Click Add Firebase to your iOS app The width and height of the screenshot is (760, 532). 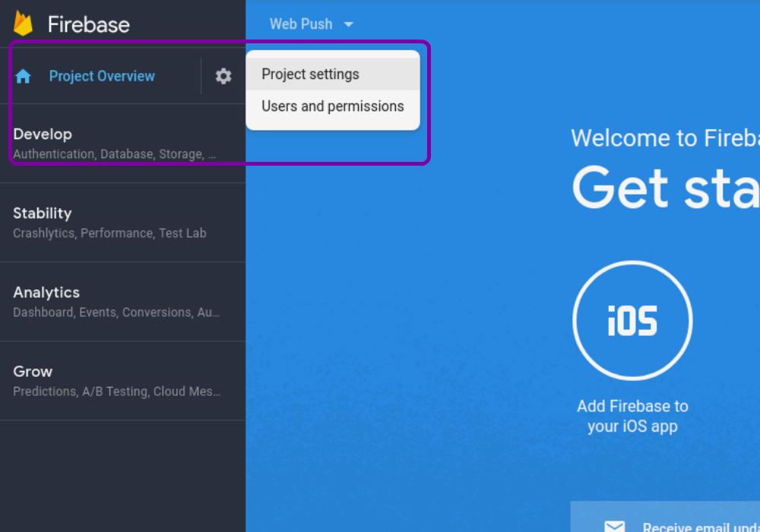(x=632, y=416)
